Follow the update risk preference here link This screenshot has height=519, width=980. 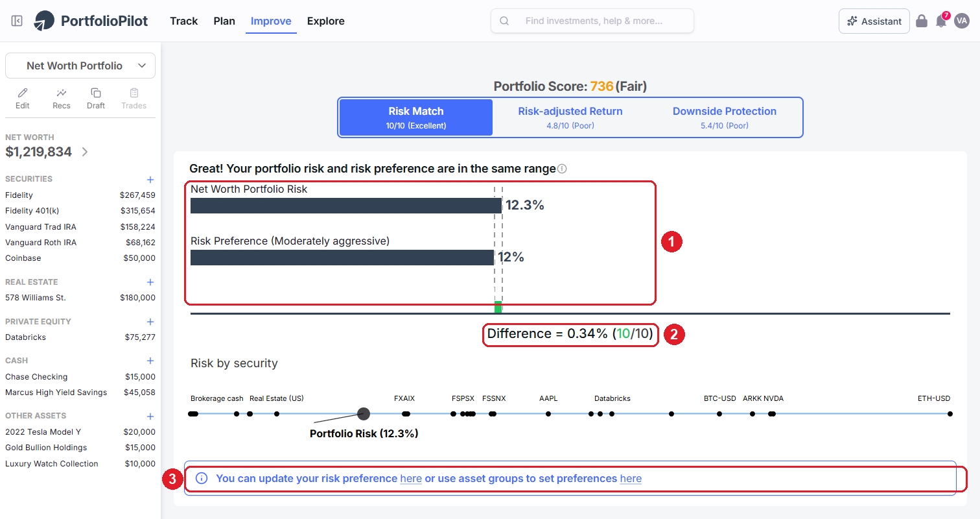pos(411,479)
